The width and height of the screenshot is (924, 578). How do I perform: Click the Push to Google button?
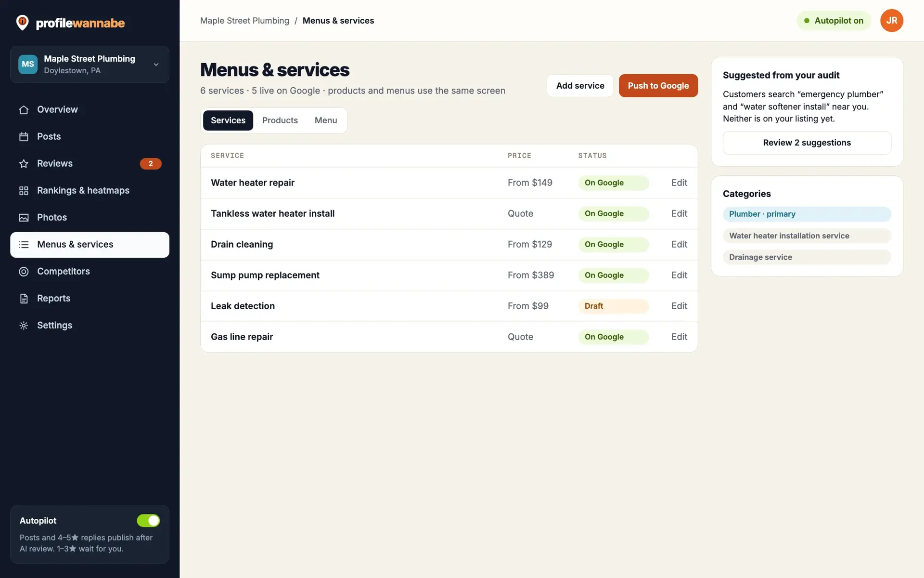point(658,86)
